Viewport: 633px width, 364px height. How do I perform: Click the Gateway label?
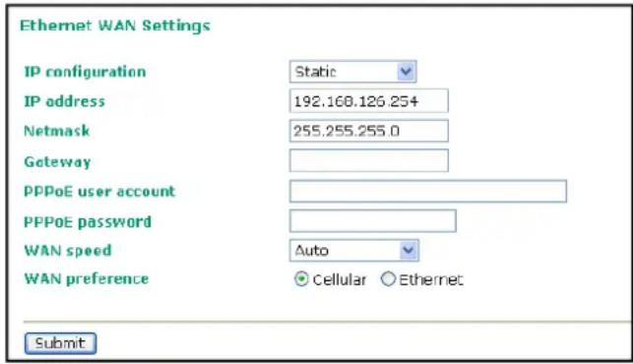coord(57,161)
